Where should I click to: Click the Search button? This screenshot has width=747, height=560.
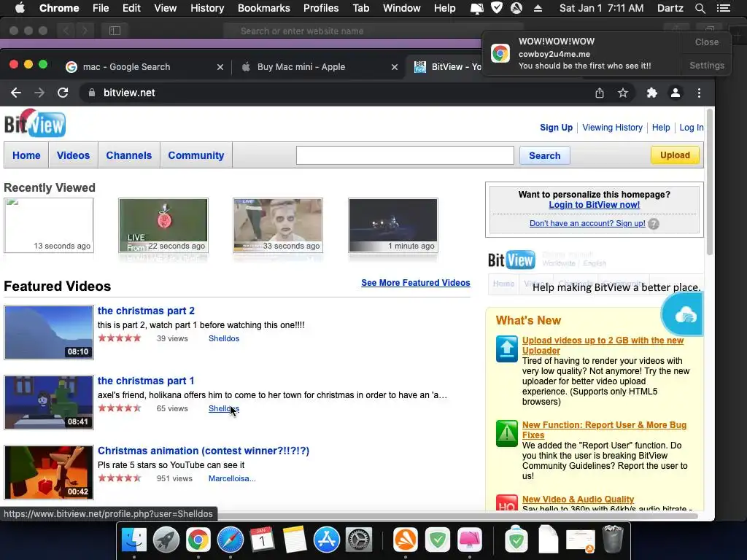click(544, 155)
